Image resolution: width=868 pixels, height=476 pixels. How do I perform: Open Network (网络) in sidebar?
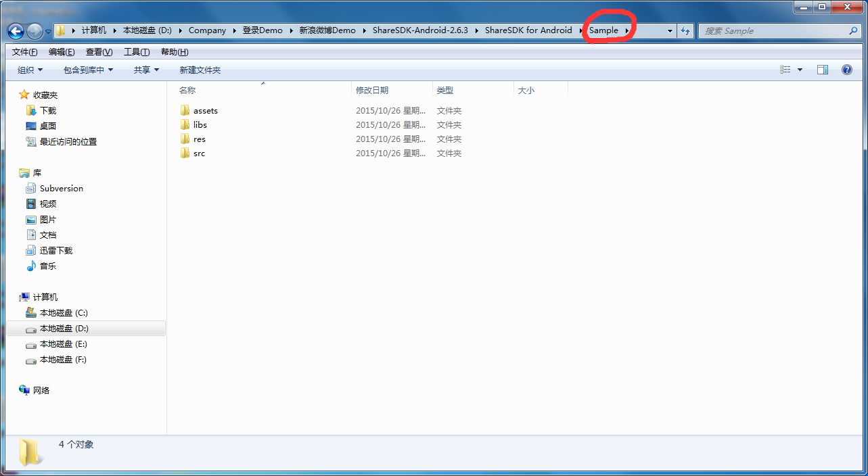tap(35, 390)
